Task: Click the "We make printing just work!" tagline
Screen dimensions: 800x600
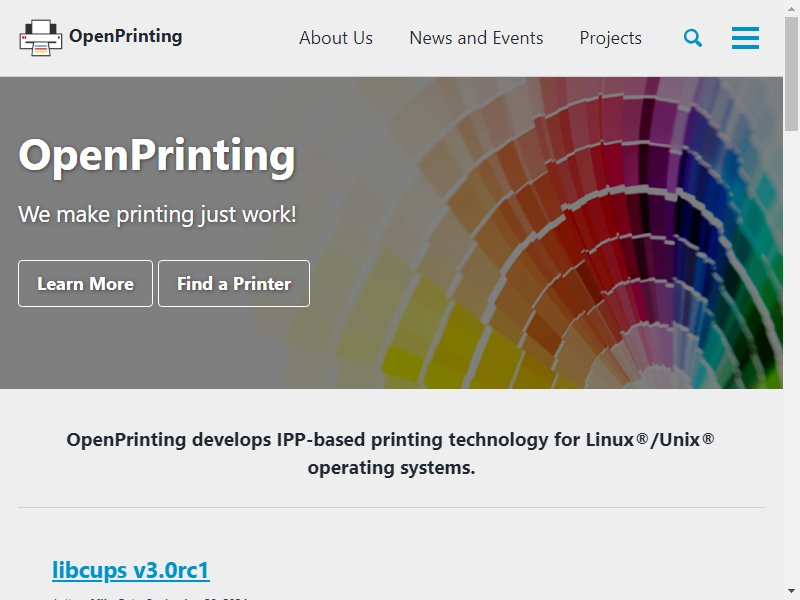Action: (x=157, y=215)
